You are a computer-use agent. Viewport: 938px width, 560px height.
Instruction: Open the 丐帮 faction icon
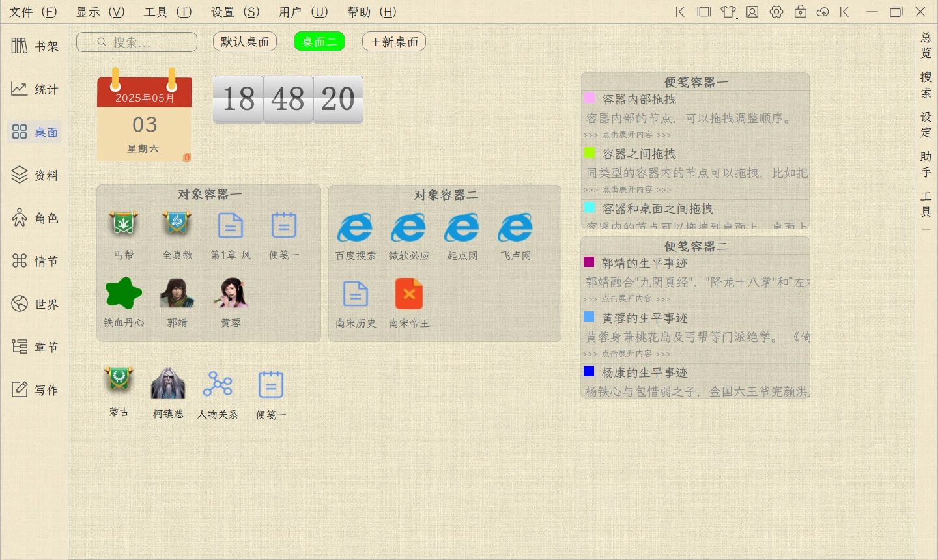[124, 225]
